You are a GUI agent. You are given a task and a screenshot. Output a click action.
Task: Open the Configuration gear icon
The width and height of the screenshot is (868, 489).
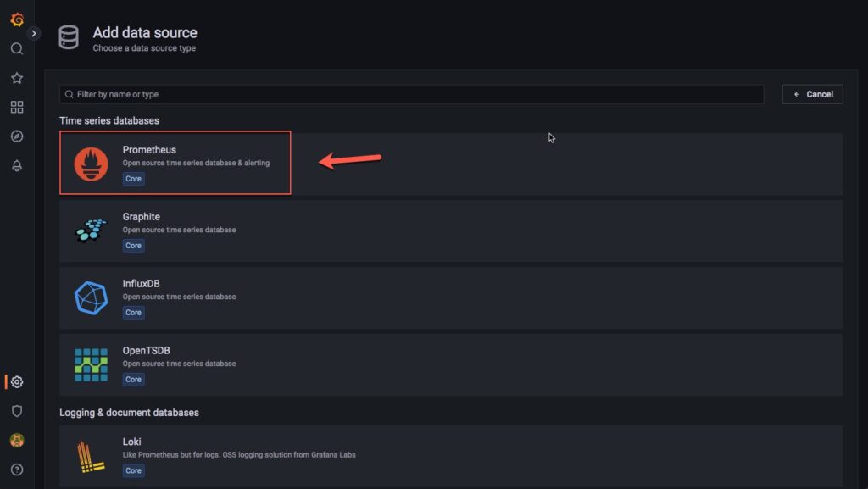point(17,381)
